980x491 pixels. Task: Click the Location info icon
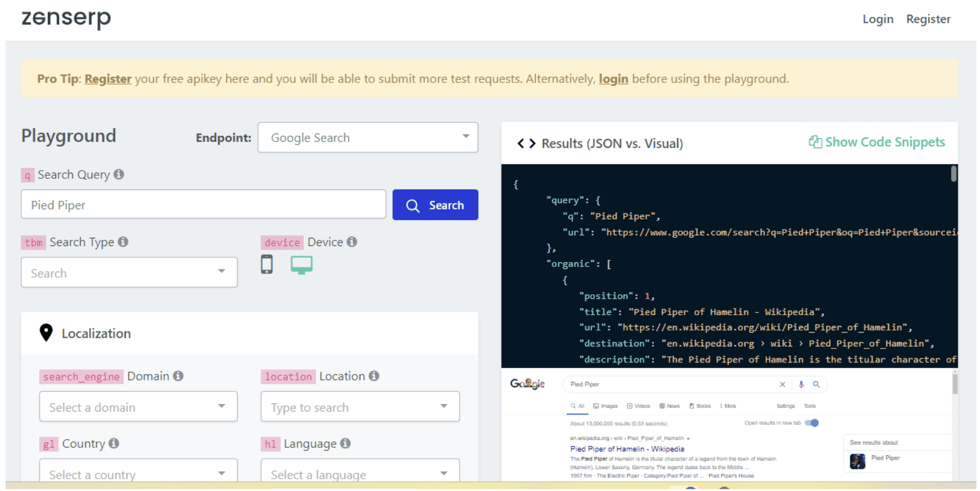[374, 376]
